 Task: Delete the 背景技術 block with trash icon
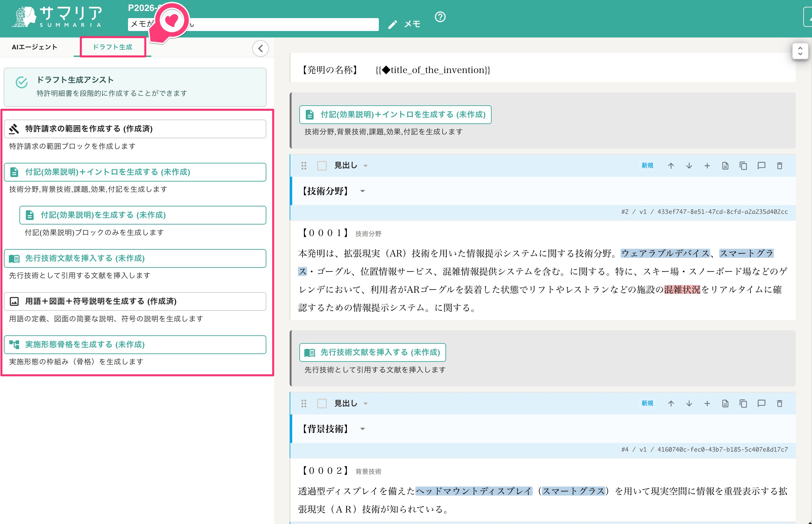[779, 403]
